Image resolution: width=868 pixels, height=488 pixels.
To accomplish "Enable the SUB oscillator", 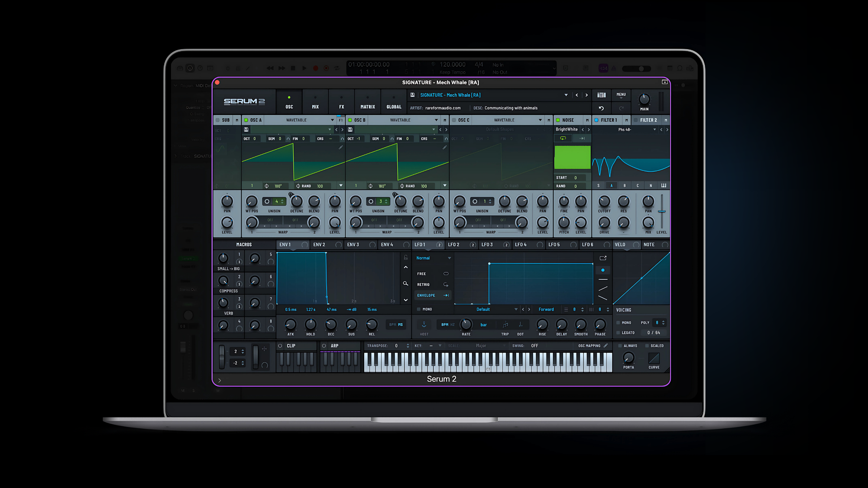I will click(x=217, y=120).
